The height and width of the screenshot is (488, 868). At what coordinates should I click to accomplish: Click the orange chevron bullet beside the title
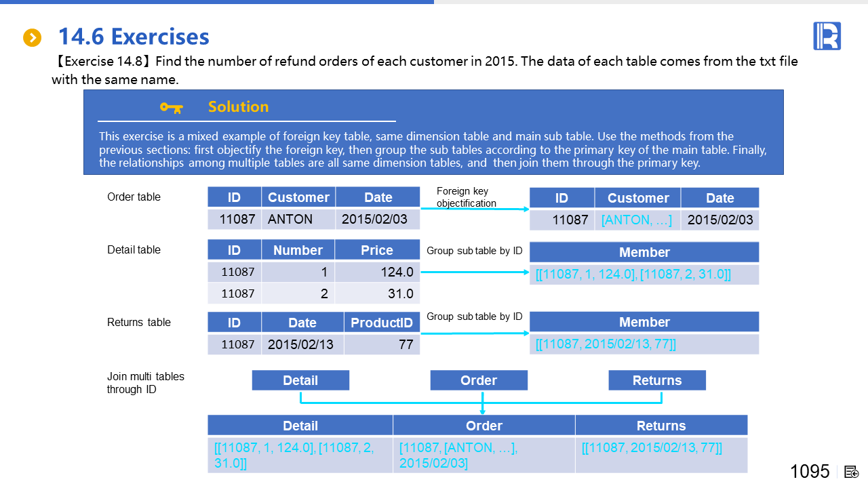coord(32,38)
